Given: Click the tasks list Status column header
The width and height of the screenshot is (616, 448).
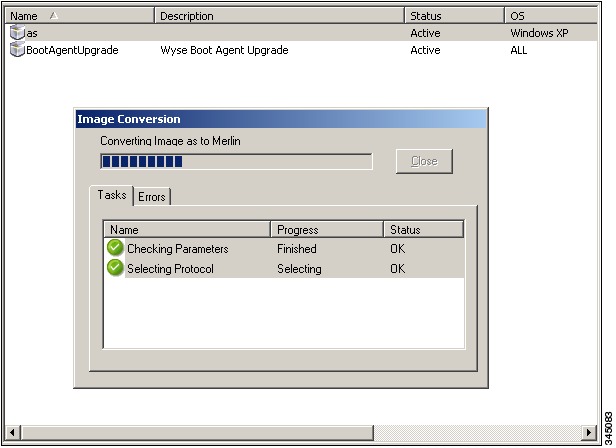Looking at the screenshot, I should [x=424, y=230].
